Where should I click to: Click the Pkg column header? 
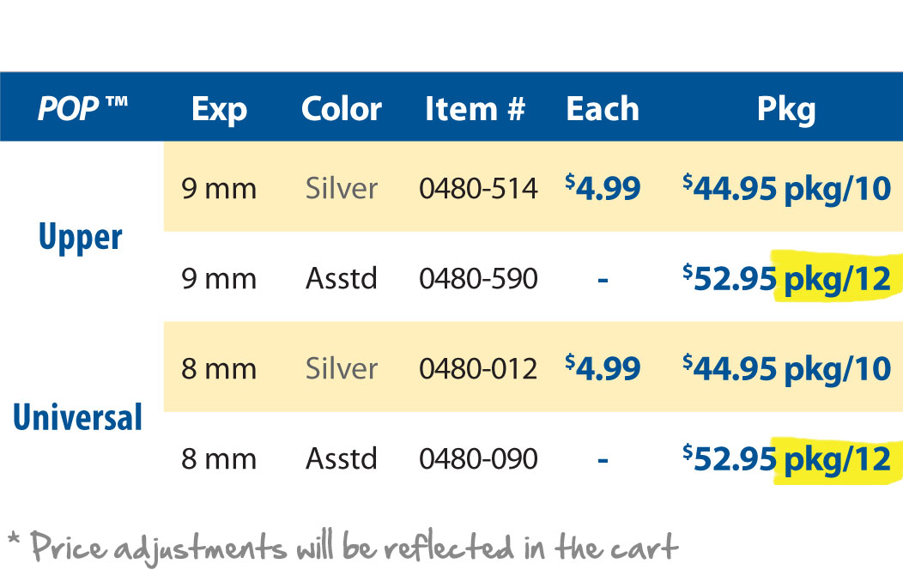click(786, 109)
